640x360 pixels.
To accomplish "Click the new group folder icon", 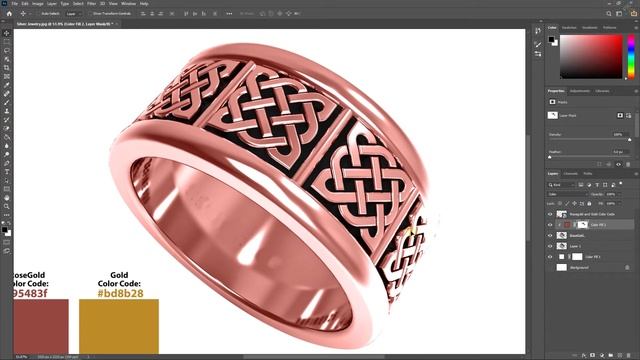I will (x=611, y=356).
